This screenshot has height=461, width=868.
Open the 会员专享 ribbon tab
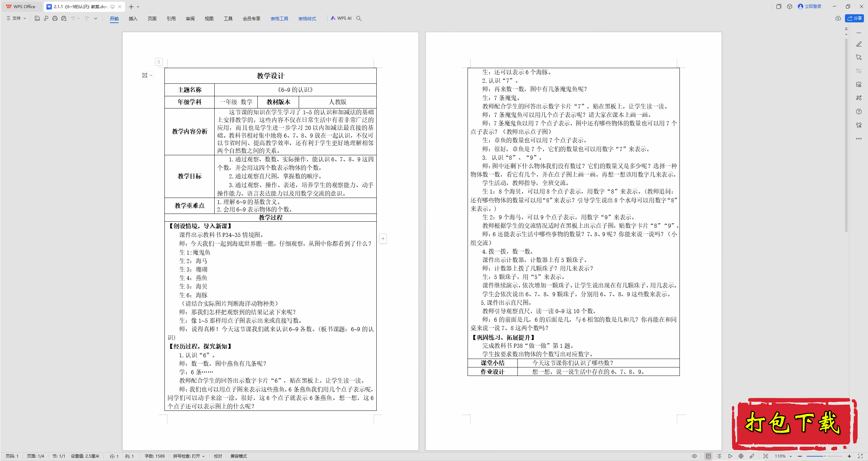click(x=252, y=19)
